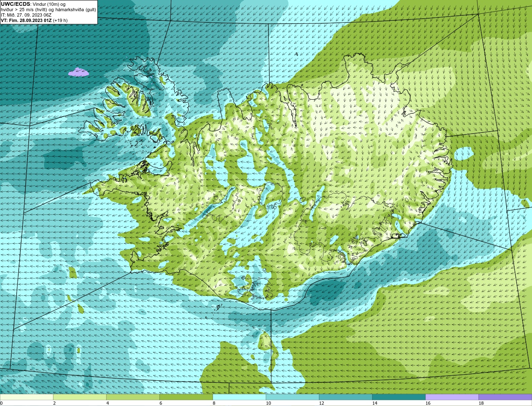
Task: Click the legend scale label "16"
Action: [x=428, y=403]
